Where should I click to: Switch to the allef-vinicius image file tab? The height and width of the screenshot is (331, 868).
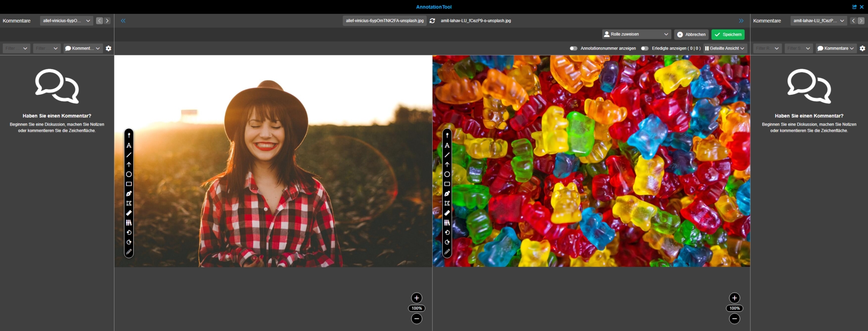[x=384, y=21]
